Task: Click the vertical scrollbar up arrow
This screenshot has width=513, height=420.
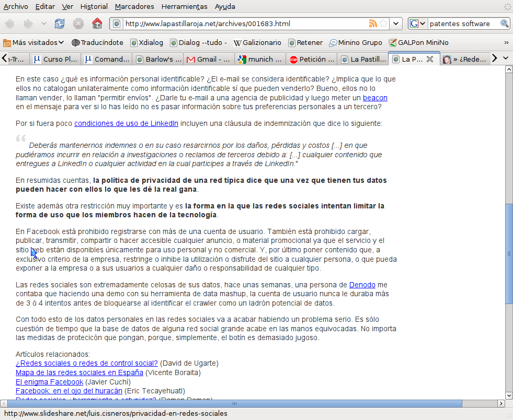Action: pyautogui.click(x=509, y=69)
